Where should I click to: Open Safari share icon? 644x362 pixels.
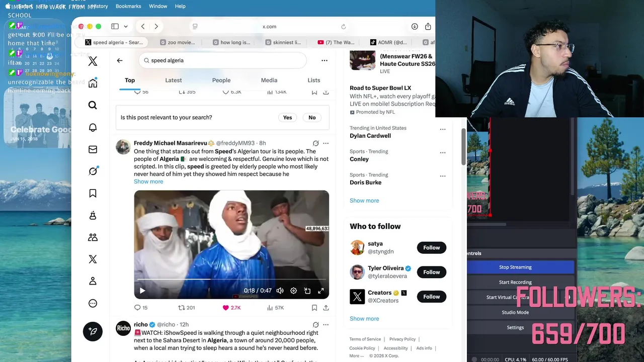coord(428,27)
